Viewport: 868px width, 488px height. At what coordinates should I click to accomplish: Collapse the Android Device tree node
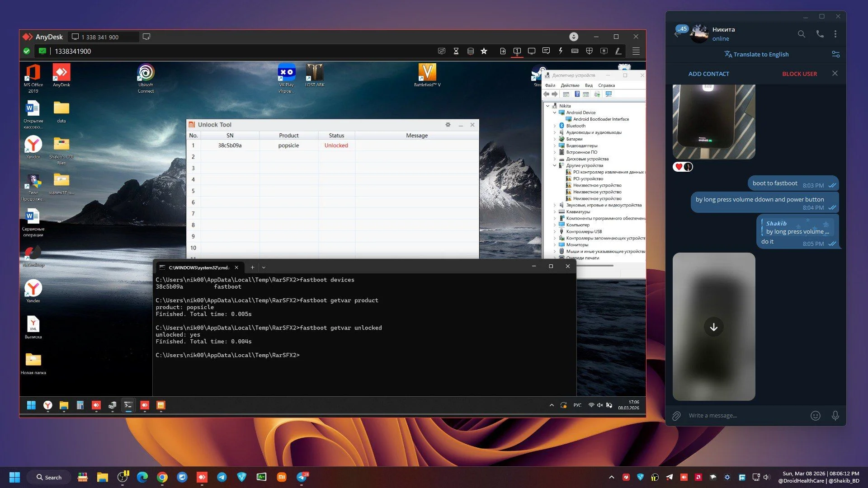(555, 113)
